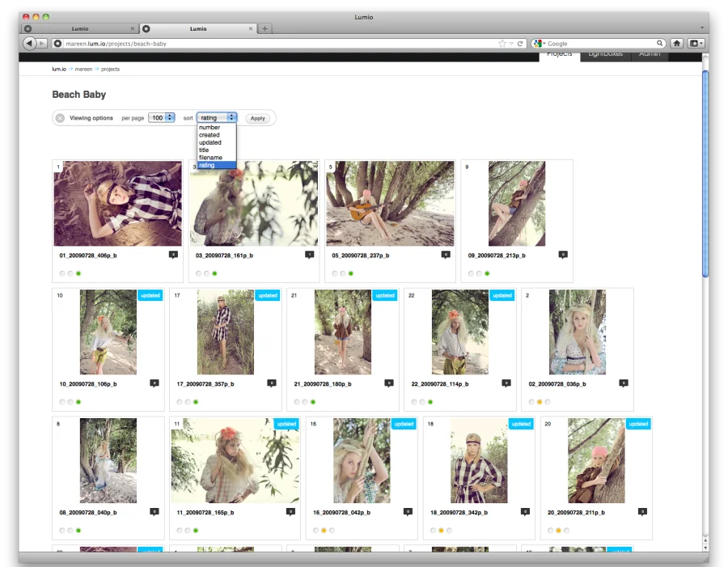Screen dimensions: 728x567
Task: Click comment bubble of photo 10_20090728_106p_b
Action: pos(154,383)
